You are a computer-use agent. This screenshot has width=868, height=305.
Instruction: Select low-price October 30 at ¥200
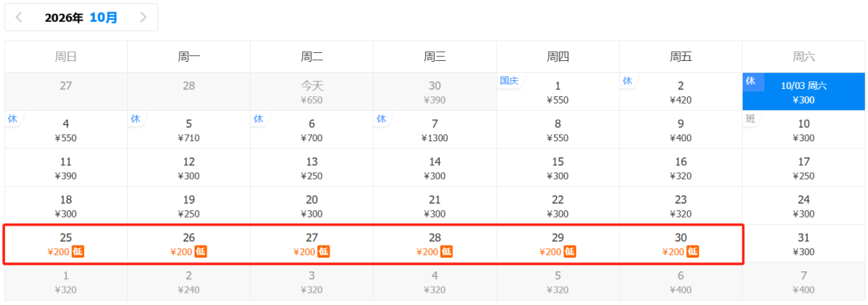point(681,244)
